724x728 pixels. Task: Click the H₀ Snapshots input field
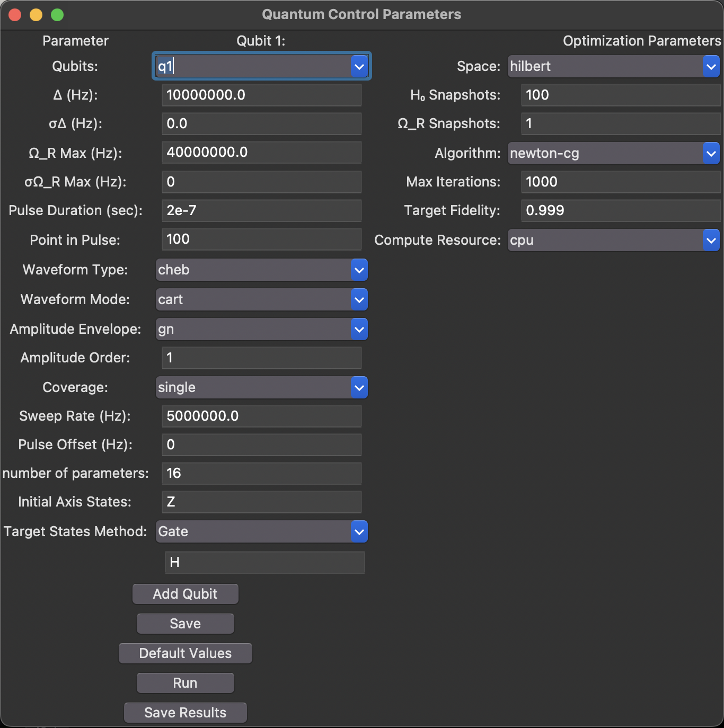pyautogui.click(x=621, y=95)
